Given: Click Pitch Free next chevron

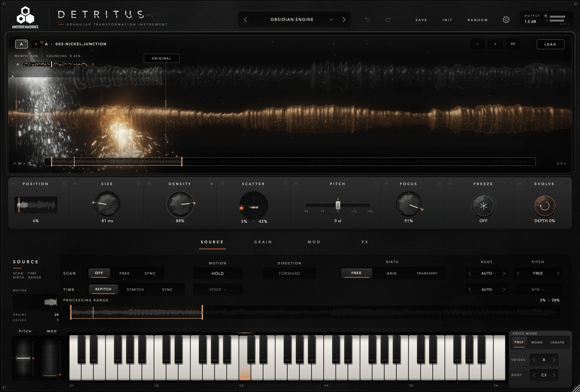Looking at the screenshot, I should coord(558,273).
